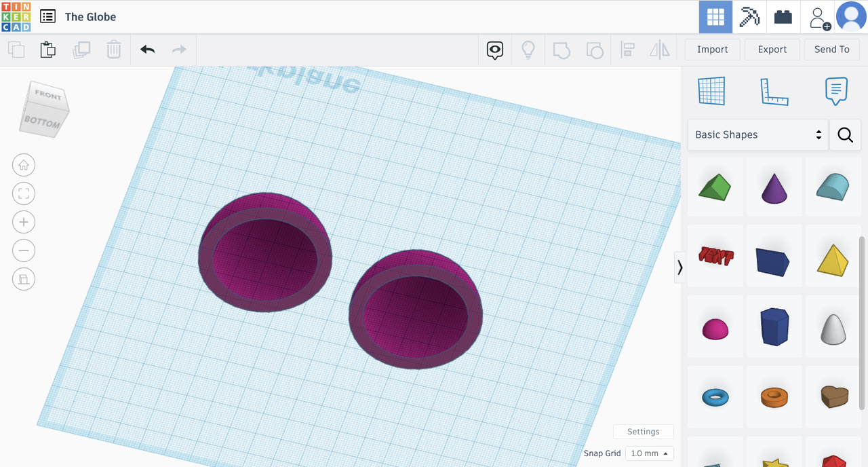Paste using the clipboard toolbar icon
868x467 pixels.
point(47,50)
